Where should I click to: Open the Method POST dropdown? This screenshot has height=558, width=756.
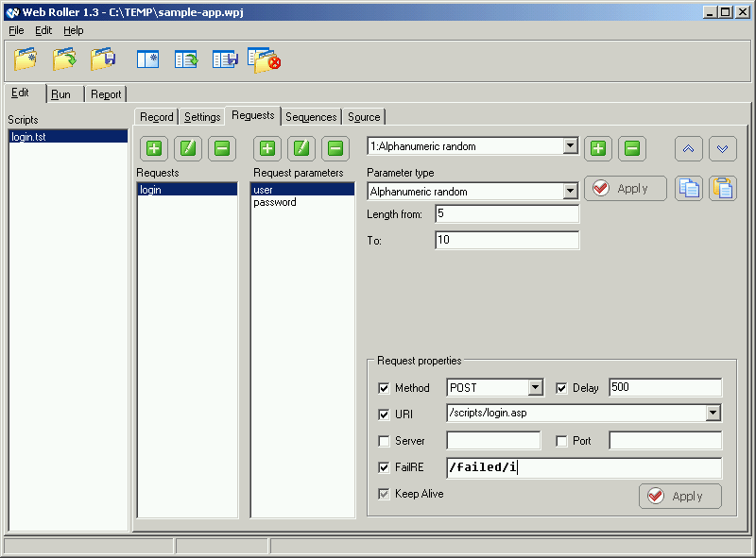click(x=535, y=387)
